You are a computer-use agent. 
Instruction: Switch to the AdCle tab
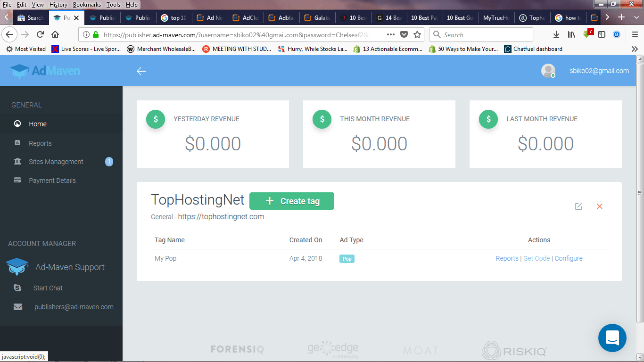point(246,18)
